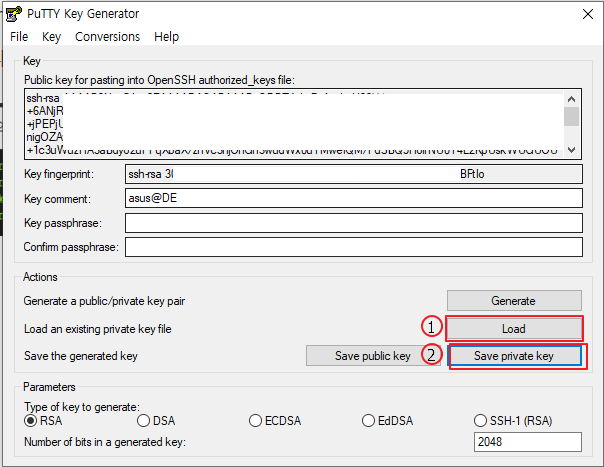Click the public key box scrollbar thumb
Screen dimensions: 604x467
pos(572,116)
